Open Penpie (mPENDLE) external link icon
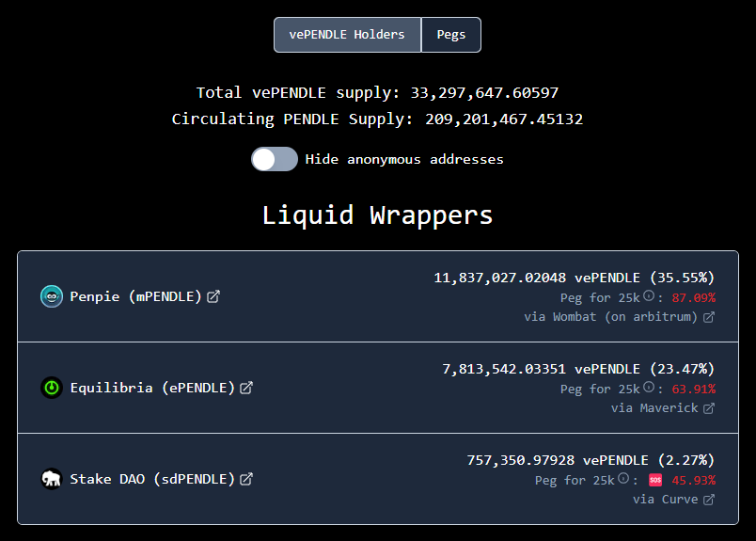This screenshot has width=756, height=541. [x=213, y=296]
